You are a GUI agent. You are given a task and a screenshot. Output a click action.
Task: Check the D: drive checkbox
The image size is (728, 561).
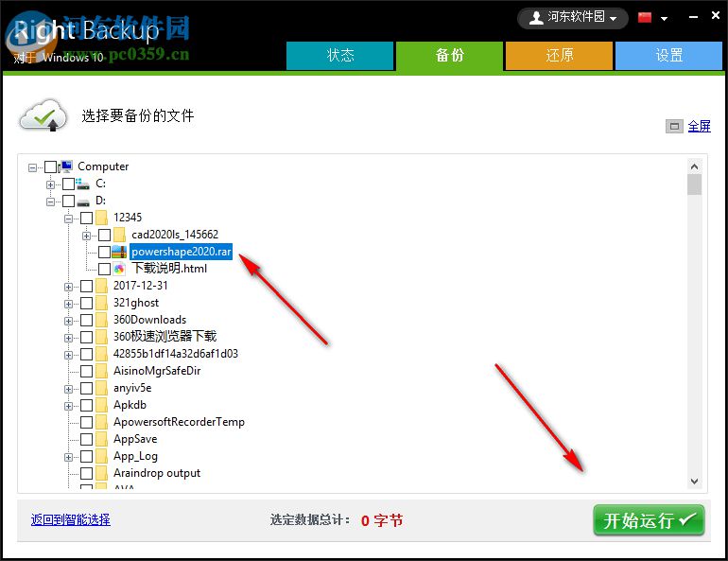68,202
